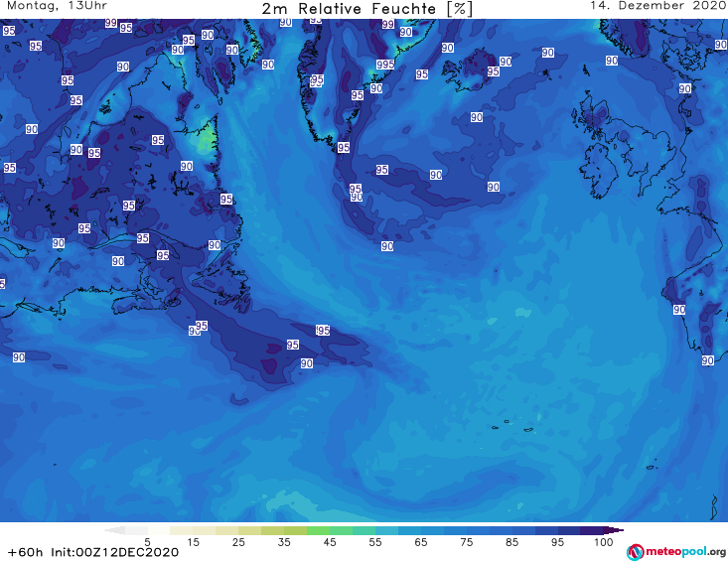Pick the bright green legend swatch before 45
This screenshot has width=728, height=562.
coord(318,530)
